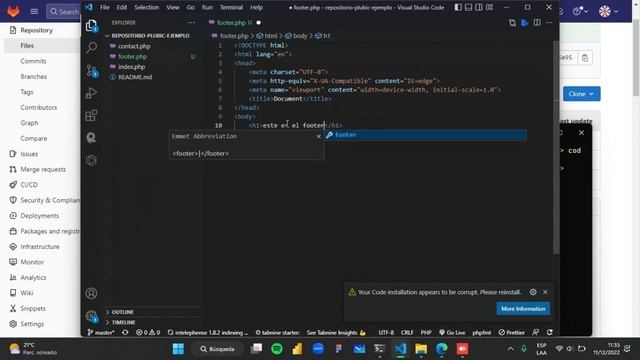Toggle secondary sidebar layout icon
Image resolution: width=640 pixels, height=360 pixels.
point(479,7)
